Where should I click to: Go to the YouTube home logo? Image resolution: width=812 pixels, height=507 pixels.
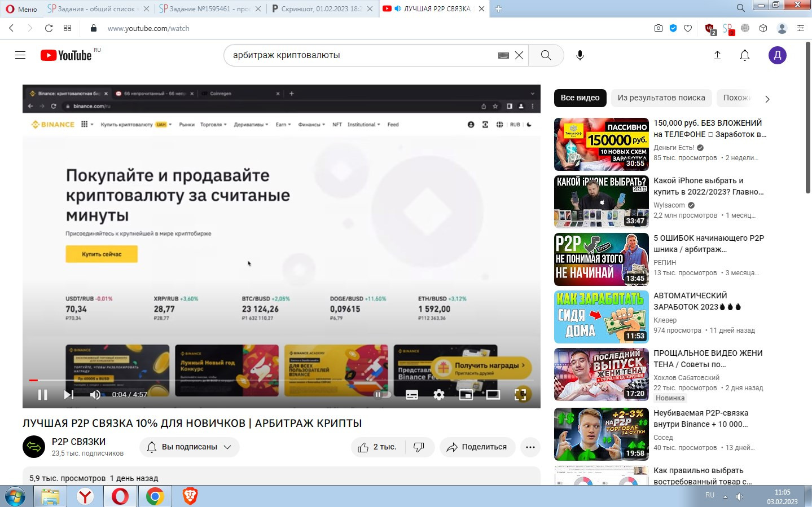point(66,55)
